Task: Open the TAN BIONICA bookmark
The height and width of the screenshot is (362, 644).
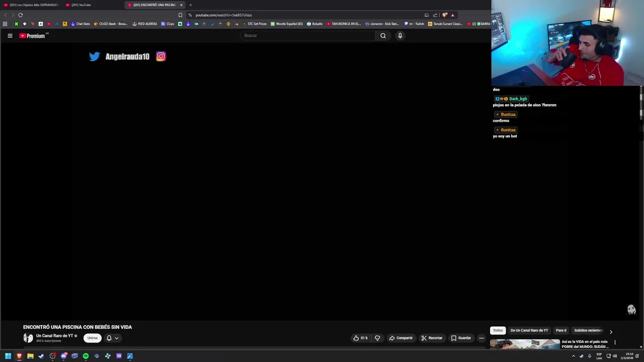Action: [344, 24]
